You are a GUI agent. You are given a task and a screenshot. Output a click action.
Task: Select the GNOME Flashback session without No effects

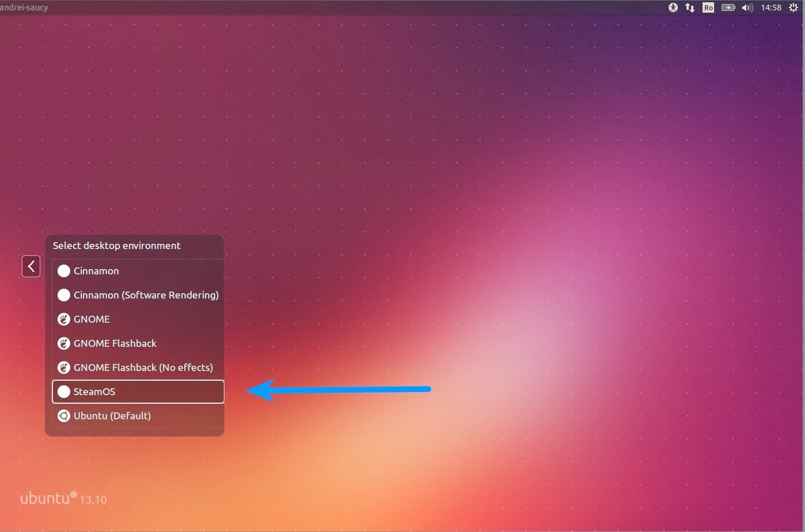[x=138, y=343]
